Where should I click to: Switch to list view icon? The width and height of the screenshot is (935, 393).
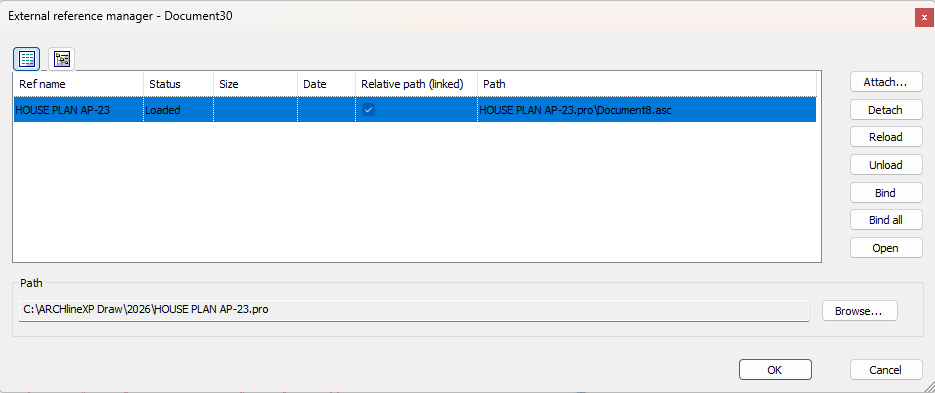pos(26,58)
